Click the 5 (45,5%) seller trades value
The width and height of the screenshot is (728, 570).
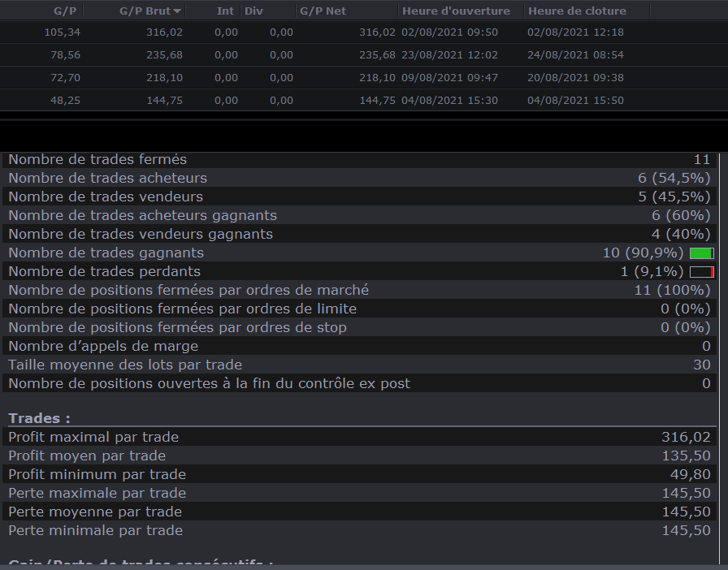674,196
